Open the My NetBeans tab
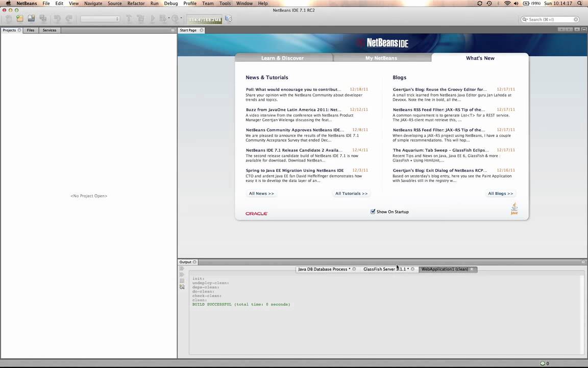Viewport: 588px width, 368px height. (x=381, y=58)
